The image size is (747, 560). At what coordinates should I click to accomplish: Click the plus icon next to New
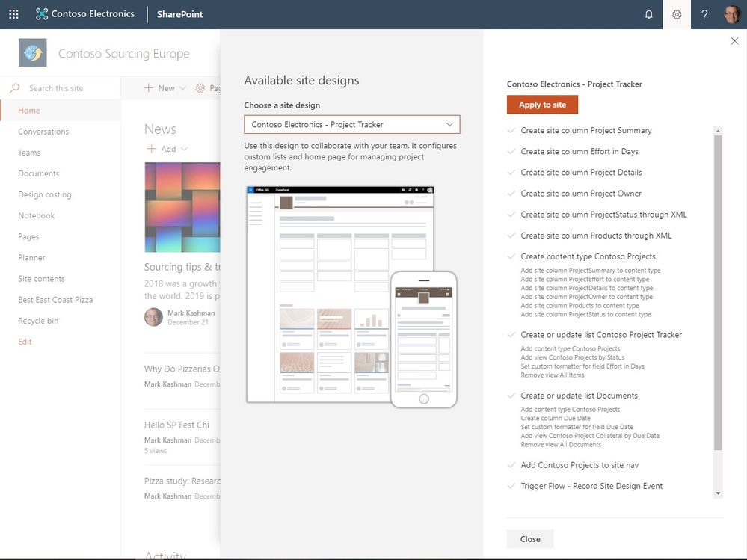tap(149, 88)
